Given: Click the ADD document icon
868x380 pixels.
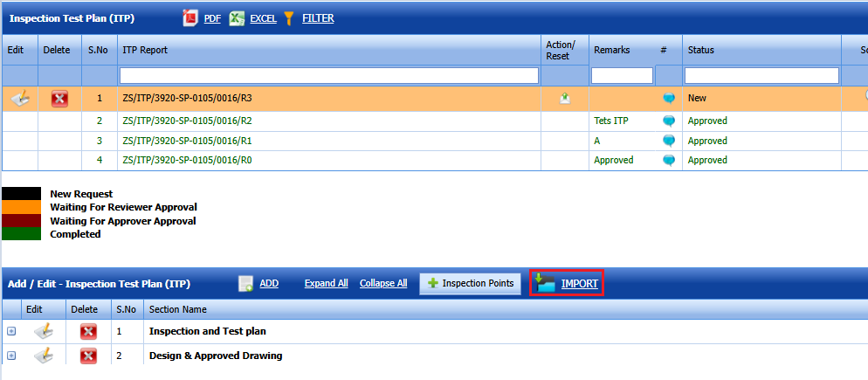Looking at the screenshot, I should [245, 284].
